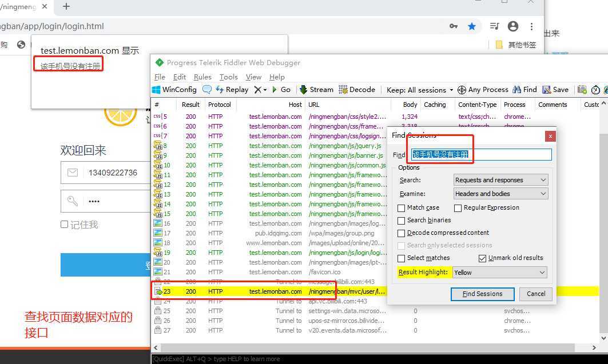Select the pub.idqqimg.com host cell
The height and width of the screenshot is (364, 608).
click(278, 233)
